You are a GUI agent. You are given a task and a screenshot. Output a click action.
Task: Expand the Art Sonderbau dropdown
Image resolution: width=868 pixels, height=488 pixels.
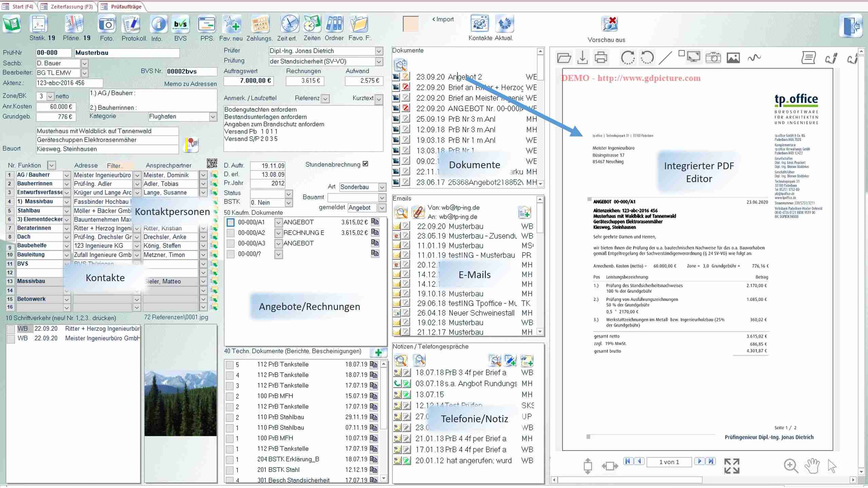click(382, 187)
